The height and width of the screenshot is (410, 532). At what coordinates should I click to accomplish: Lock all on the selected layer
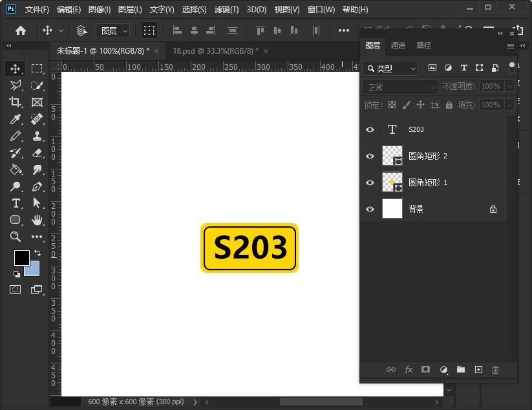click(x=449, y=104)
